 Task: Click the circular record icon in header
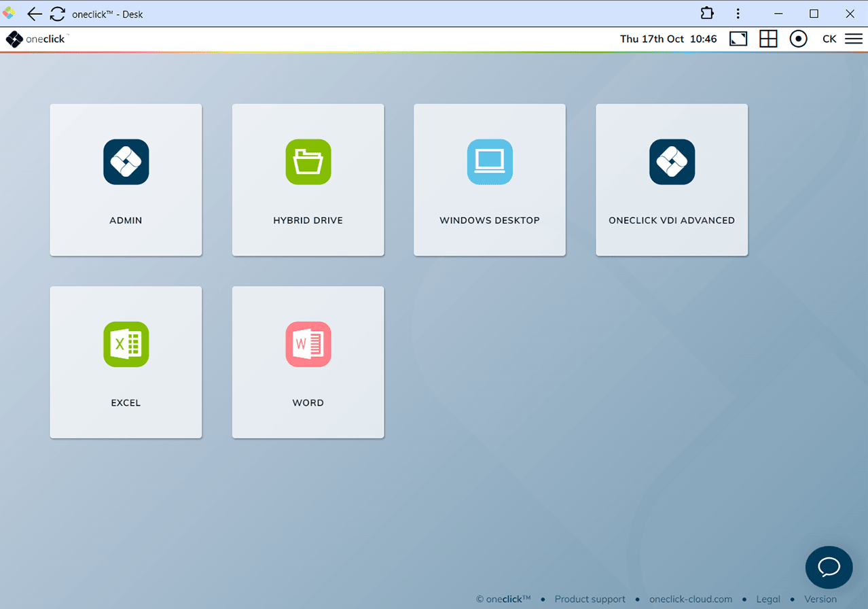pyautogui.click(x=798, y=39)
